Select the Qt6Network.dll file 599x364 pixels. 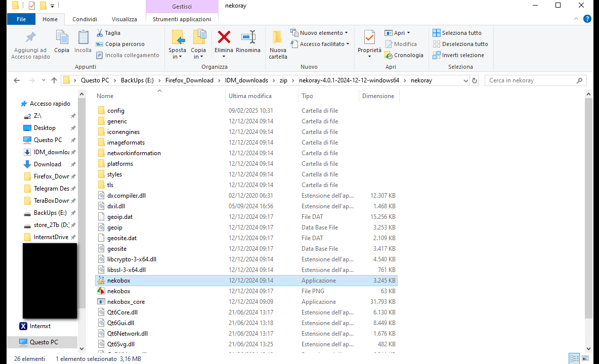pos(246,334)
